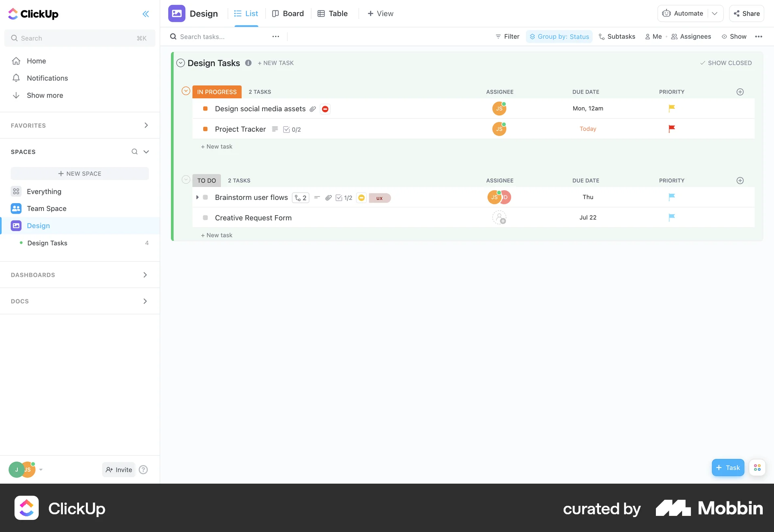Screen dimensions: 774x532
Task: Open the help question mark icon
Action: click(143, 470)
